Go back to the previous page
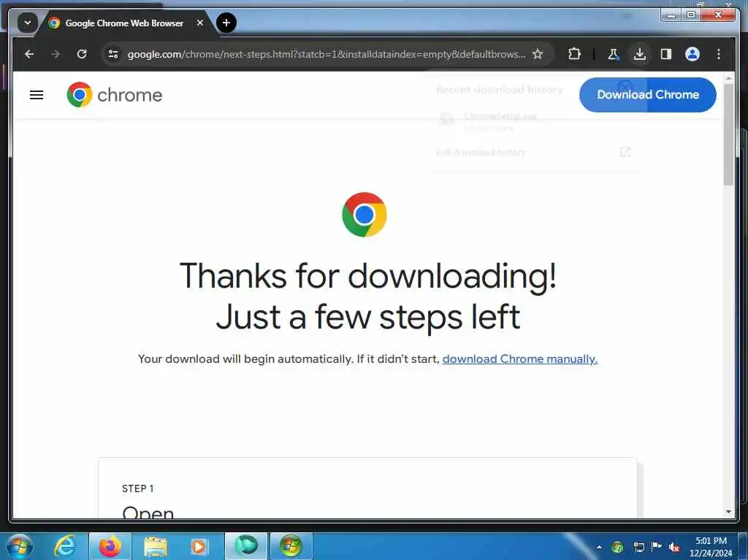 click(x=29, y=54)
